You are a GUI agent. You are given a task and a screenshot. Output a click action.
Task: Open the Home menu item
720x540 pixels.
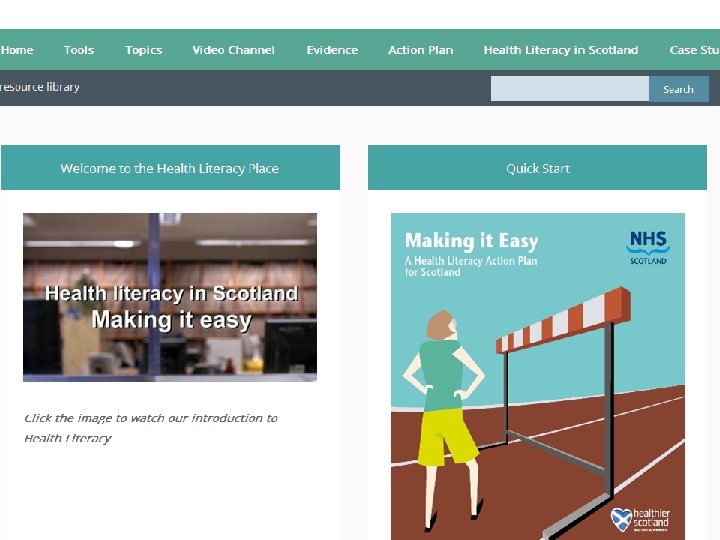17,50
